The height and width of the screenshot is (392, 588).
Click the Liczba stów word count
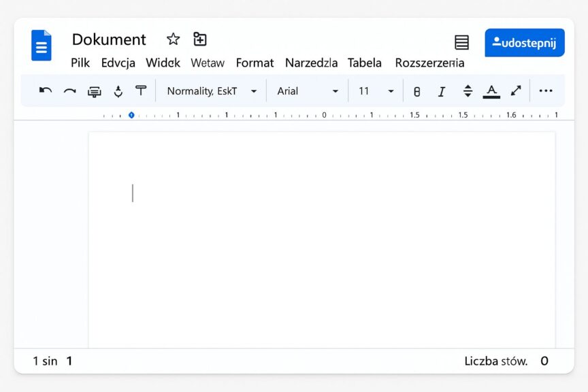point(506,361)
